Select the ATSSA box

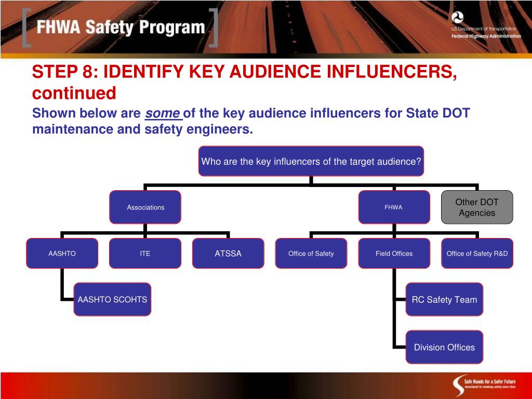point(228,254)
